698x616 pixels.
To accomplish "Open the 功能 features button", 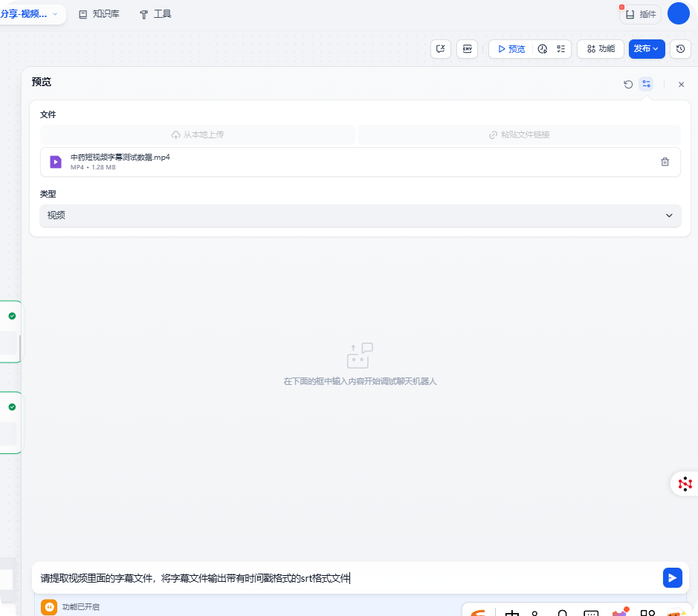I will click(601, 49).
